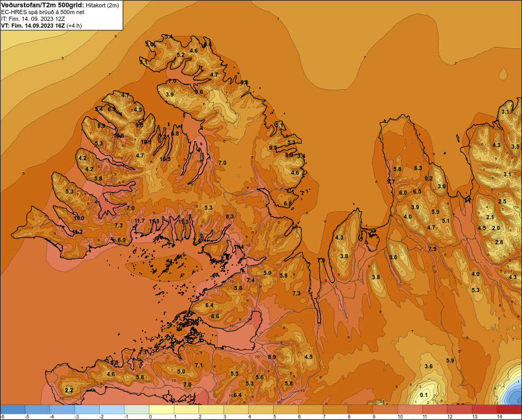Click the 'Hitakort (2m)' label
The width and height of the screenshot is (522, 420).
click(102, 5)
